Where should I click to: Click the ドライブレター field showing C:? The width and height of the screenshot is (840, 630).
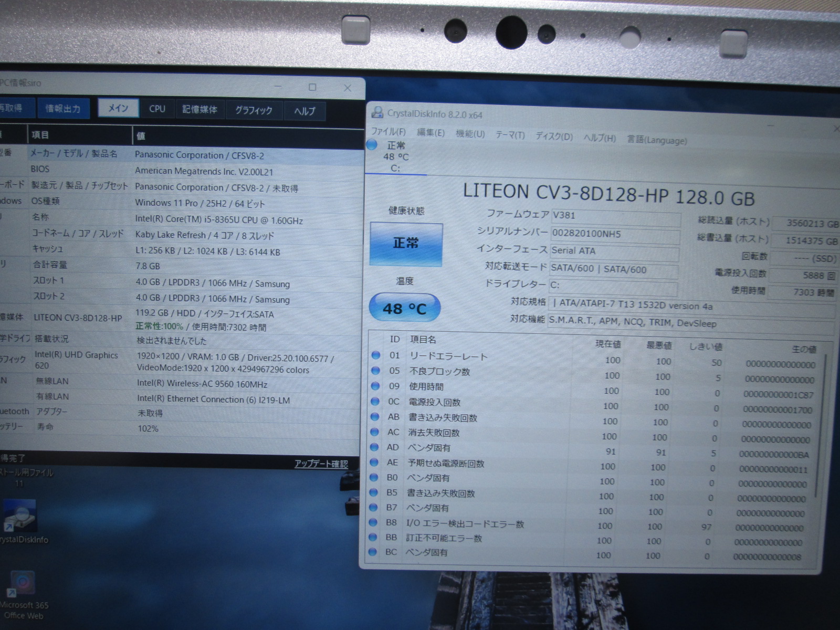[x=613, y=287]
